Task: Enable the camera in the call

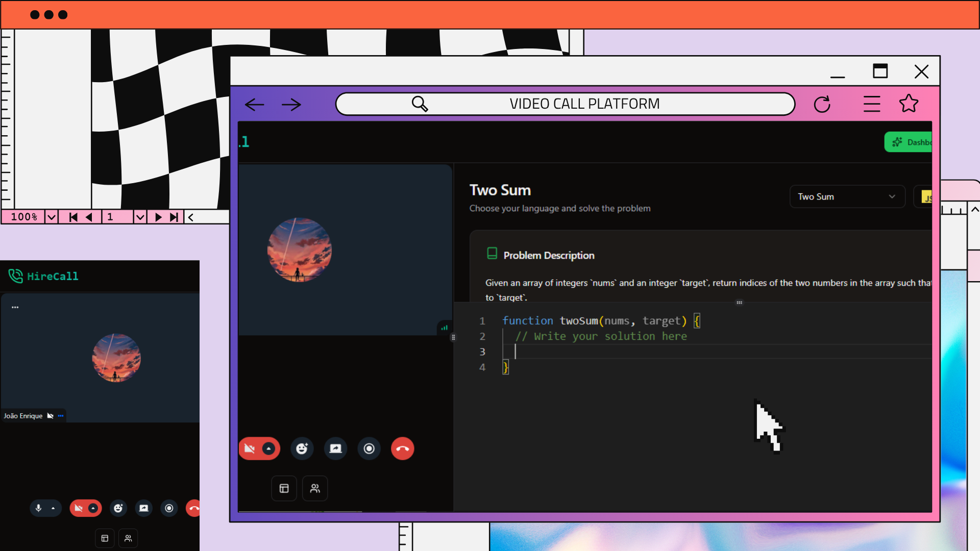Action: coord(250,448)
